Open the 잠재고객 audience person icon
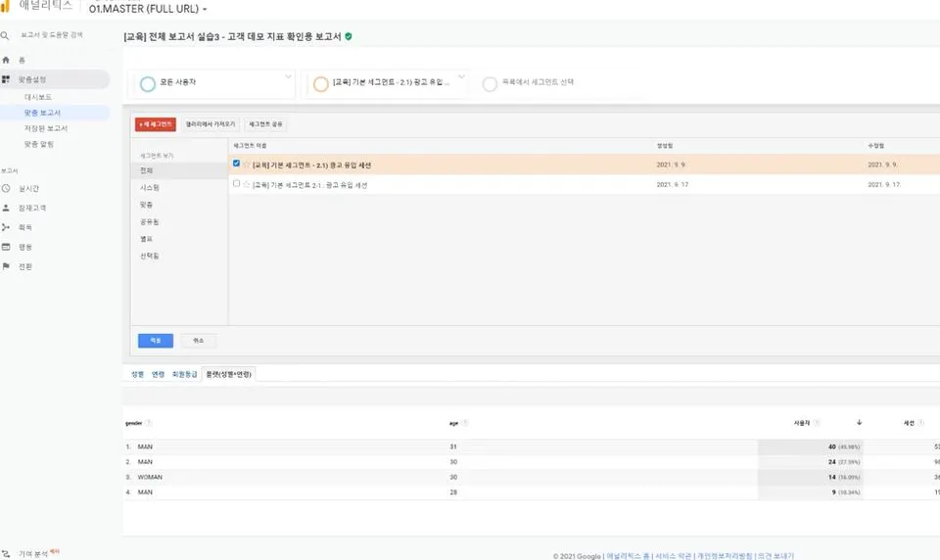 (6, 208)
